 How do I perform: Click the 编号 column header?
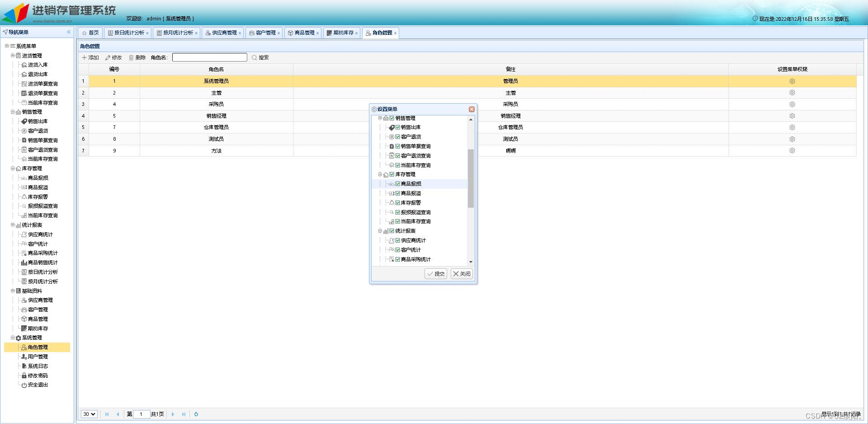point(114,69)
